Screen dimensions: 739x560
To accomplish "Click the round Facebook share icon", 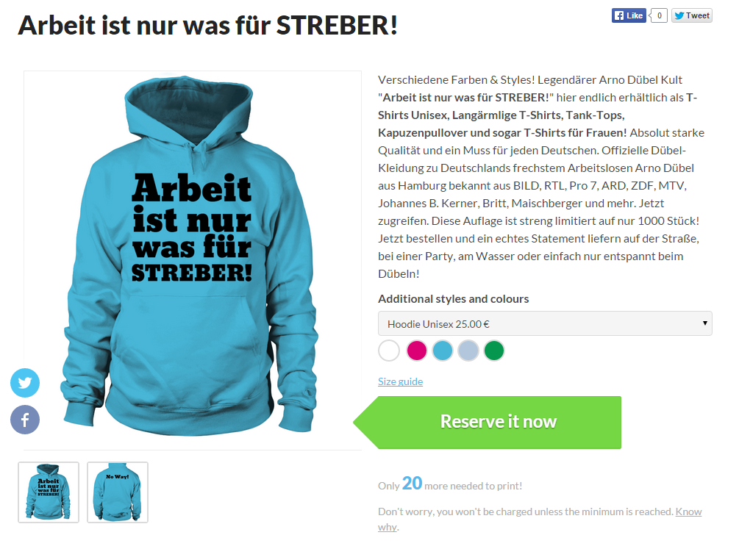I will click(x=25, y=420).
